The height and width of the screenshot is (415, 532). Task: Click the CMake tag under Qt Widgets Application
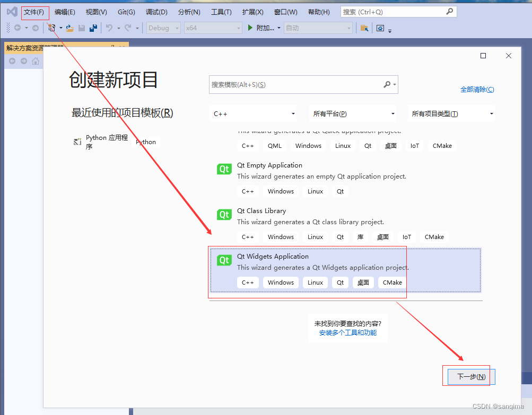click(392, 282)
